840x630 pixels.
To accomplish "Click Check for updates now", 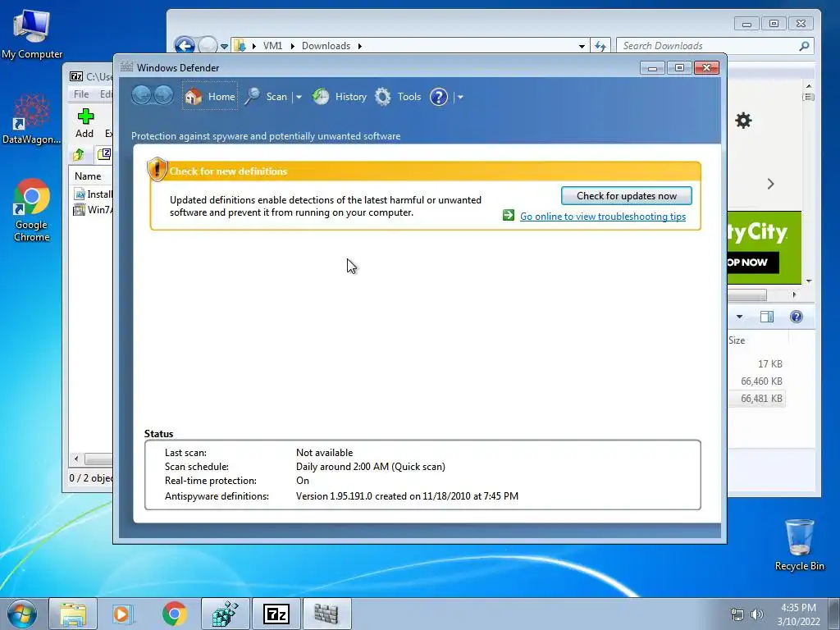I will [x=626, y=195].
